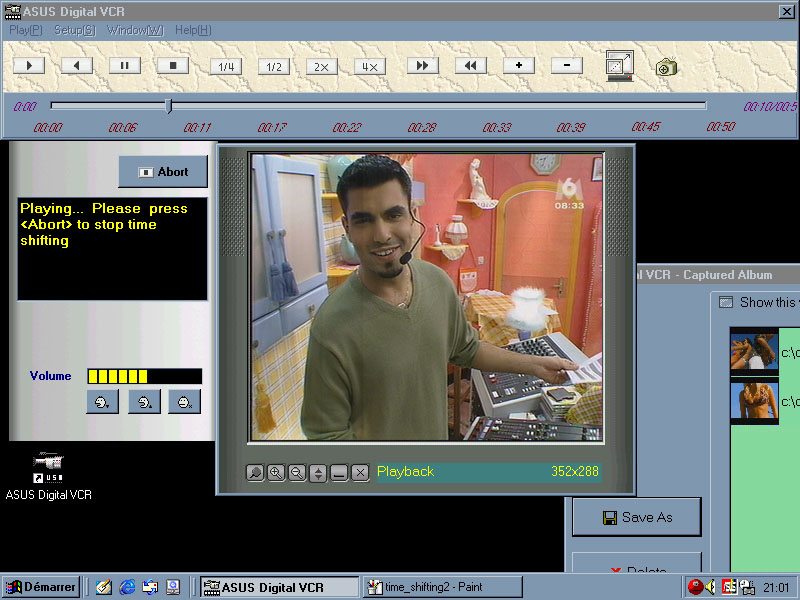Image resolution: width=800 pixels, height=600 pixels.
Task: Click the time-shift position slider handle
Action: coord(169,106)
